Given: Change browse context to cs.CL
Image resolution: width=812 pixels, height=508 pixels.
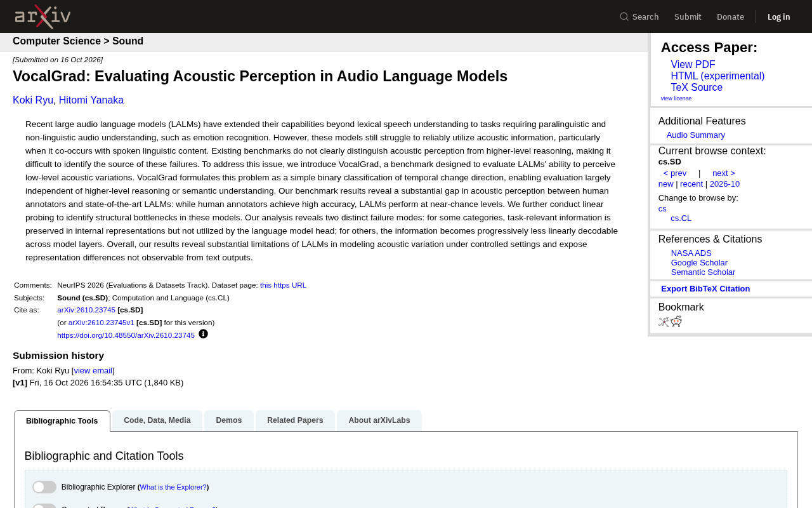Looking at the screenshot, I should (681, 218).
